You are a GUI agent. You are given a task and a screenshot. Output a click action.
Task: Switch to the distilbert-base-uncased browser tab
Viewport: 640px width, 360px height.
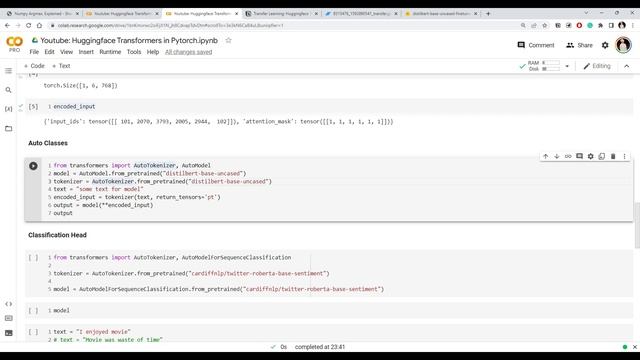[x=440, y=13]
